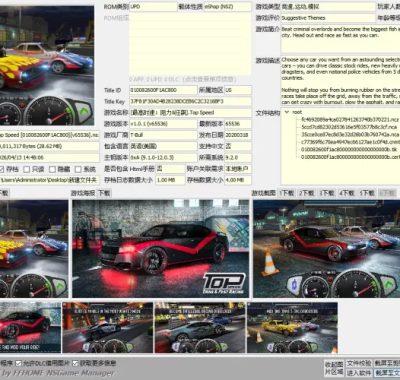Viewport: 400px width, 380px height.
Task: Select the .nca file starting with 35cce
Action: coord(350,134)
